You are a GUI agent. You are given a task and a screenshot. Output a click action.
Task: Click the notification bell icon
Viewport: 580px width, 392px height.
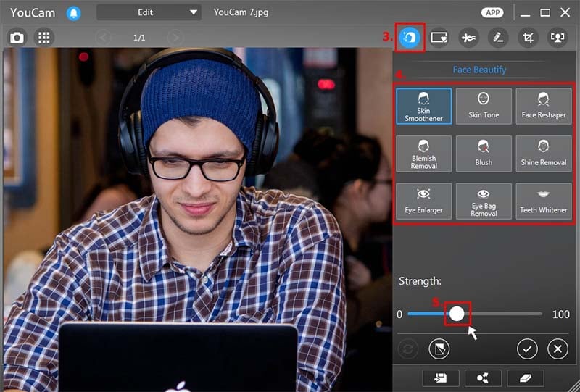tap(73, 13)
